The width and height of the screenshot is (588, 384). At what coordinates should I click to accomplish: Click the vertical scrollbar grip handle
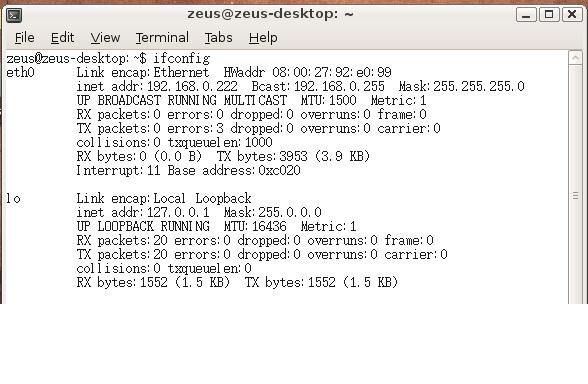click(575, 196)
